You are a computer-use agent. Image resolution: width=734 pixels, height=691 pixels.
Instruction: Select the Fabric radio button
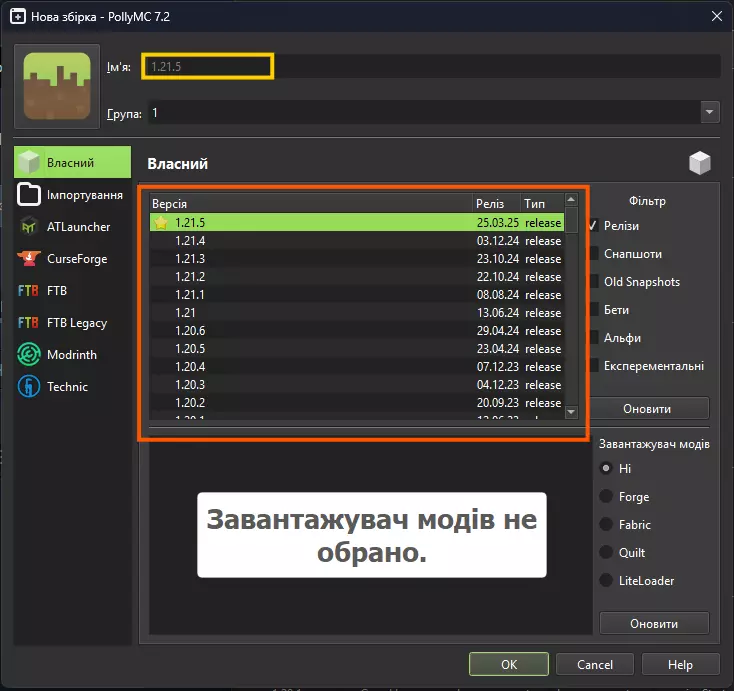pyautogui.click(x=606, y=524)
